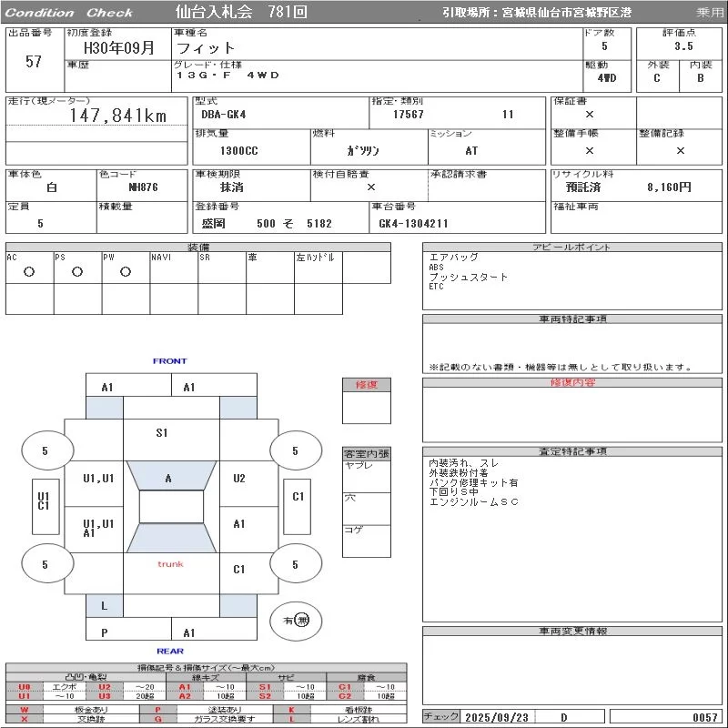
Task: Select the top-right tire circle in car diagram
Action: click(x=295, y=450)
